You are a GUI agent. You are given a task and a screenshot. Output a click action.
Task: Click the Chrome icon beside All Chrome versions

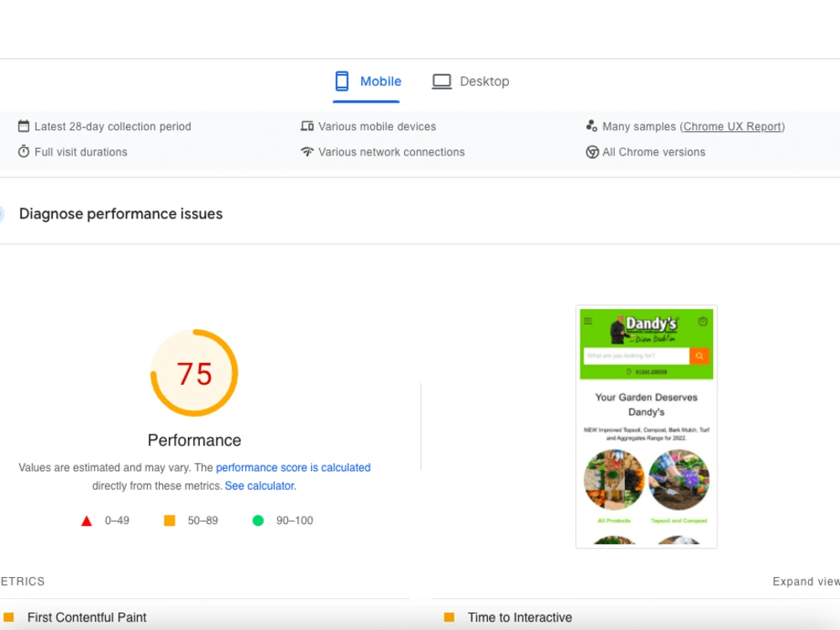point(592,152)
